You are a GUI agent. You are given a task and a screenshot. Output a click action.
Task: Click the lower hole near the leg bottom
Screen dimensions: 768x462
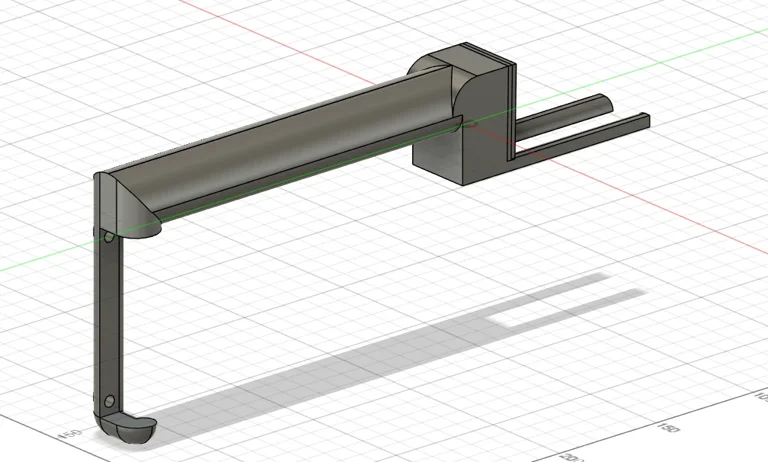pos(109,400)
